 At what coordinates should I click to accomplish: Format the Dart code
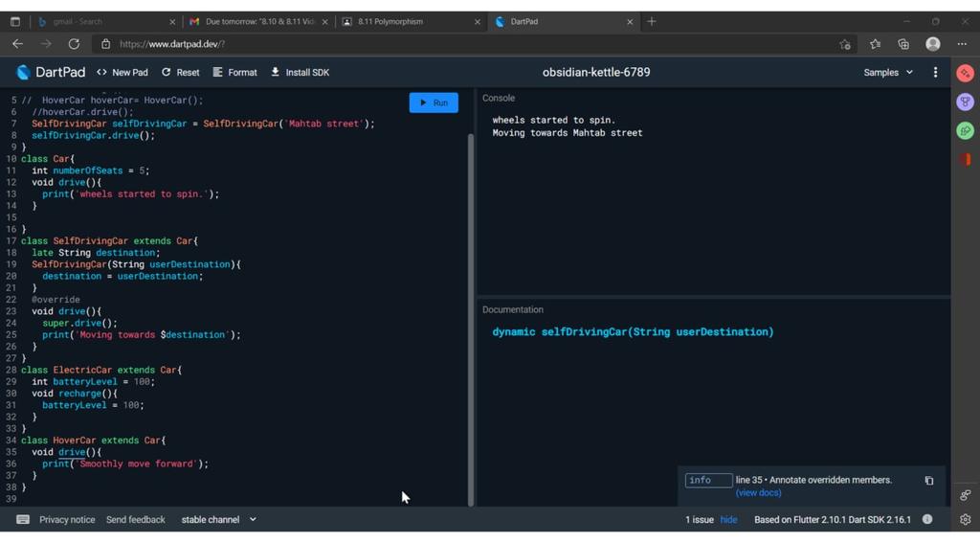click(x=235, y=73)
